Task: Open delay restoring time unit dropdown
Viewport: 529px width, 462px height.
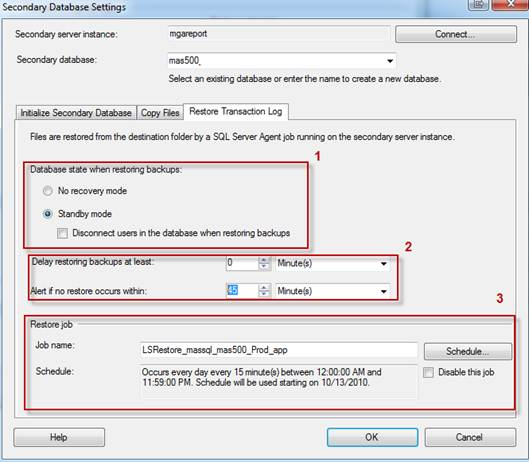Action: pos(384,264)
